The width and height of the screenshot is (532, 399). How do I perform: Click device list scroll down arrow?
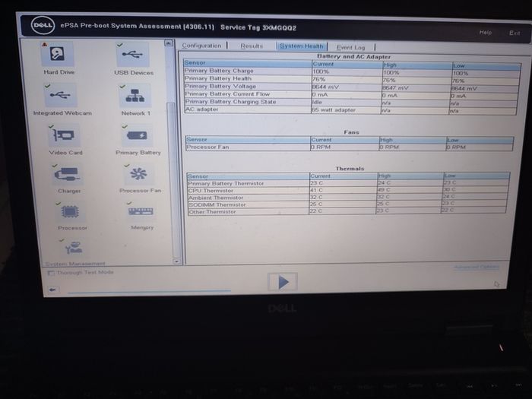click(176, 261)
